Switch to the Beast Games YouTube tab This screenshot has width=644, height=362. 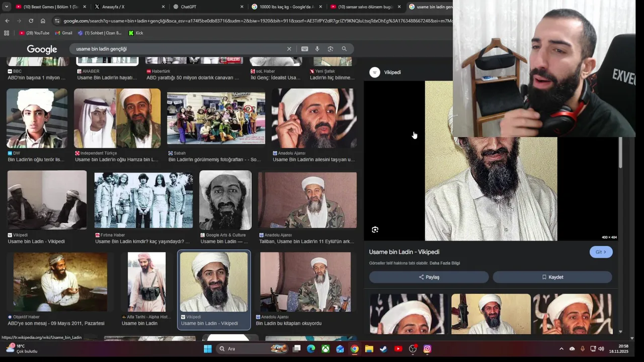(51, 7)
